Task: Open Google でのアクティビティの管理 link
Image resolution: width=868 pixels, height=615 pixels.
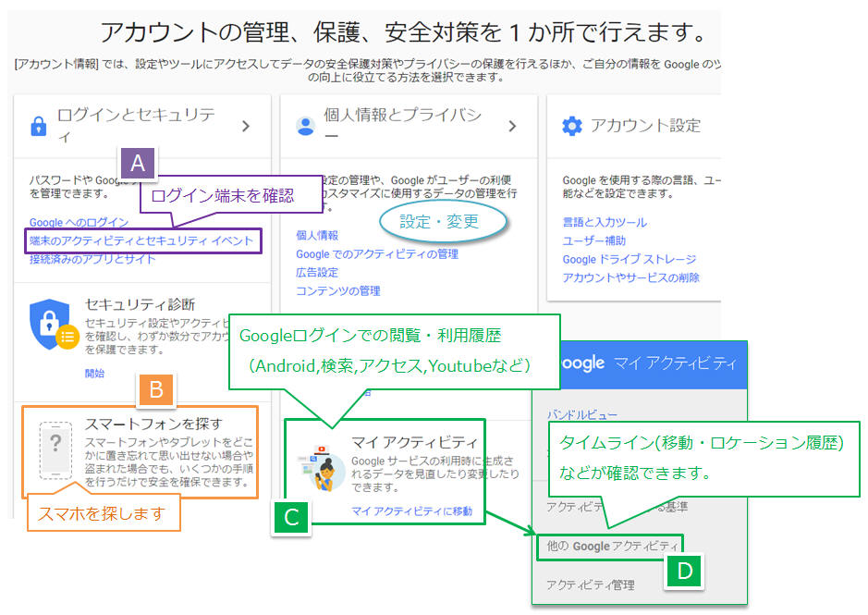Action: pos(376,254)
